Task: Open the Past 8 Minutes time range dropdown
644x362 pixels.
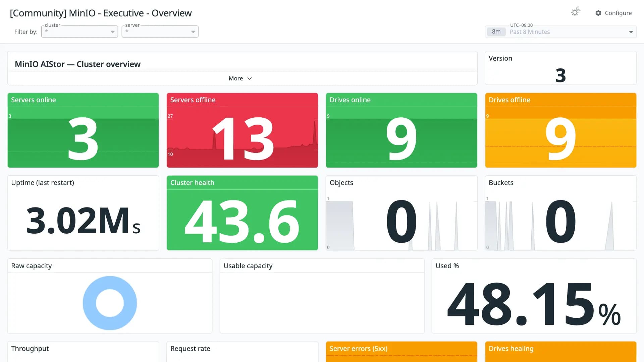Action: [x=561, y=32]
